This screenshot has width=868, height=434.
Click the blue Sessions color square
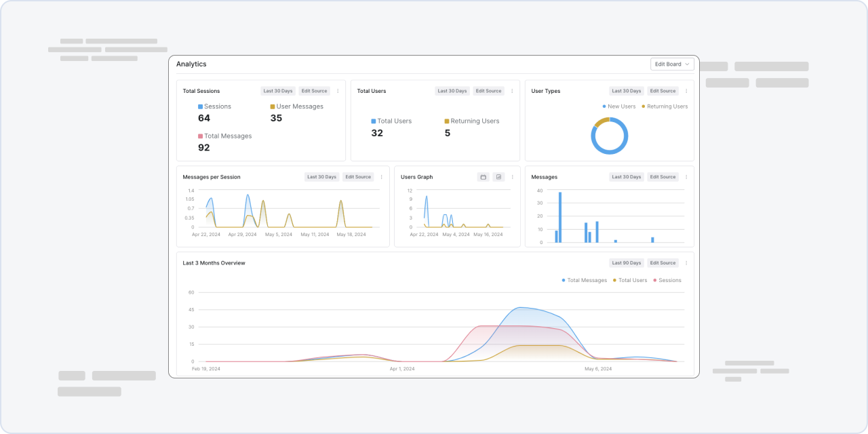pos(200,106)
